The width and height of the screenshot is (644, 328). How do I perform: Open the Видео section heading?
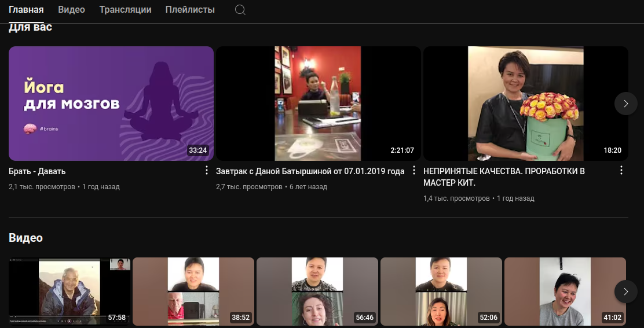coord(25,238)
